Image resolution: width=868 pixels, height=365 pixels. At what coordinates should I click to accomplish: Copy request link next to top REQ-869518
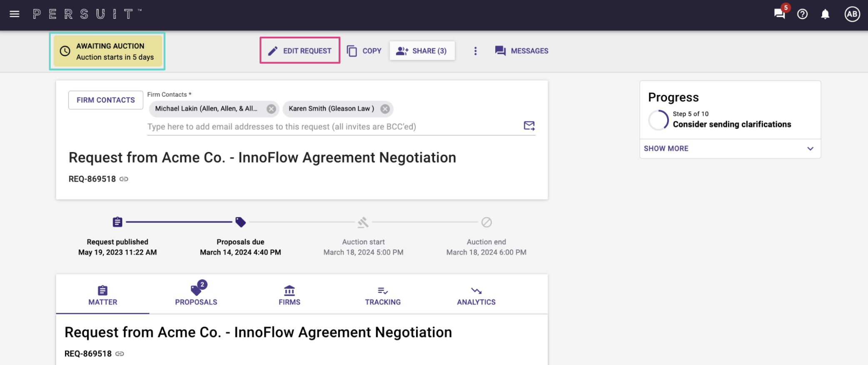coord(124,179)
